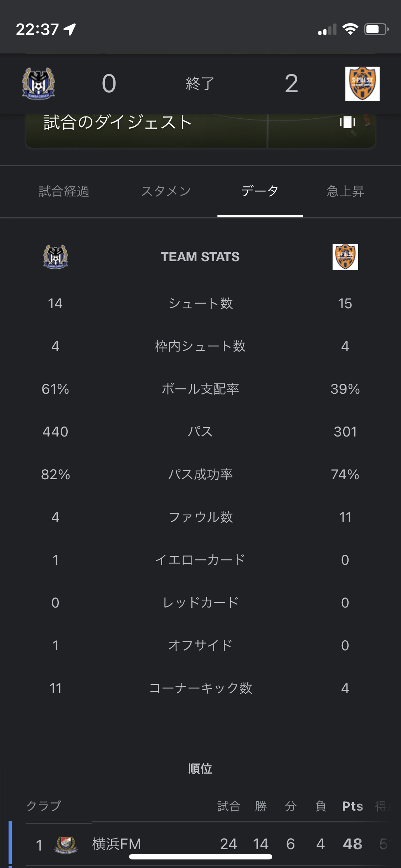Viewport: 401px width, 868px height.
Task: Select the データ tab
Action: coord(260,191)
